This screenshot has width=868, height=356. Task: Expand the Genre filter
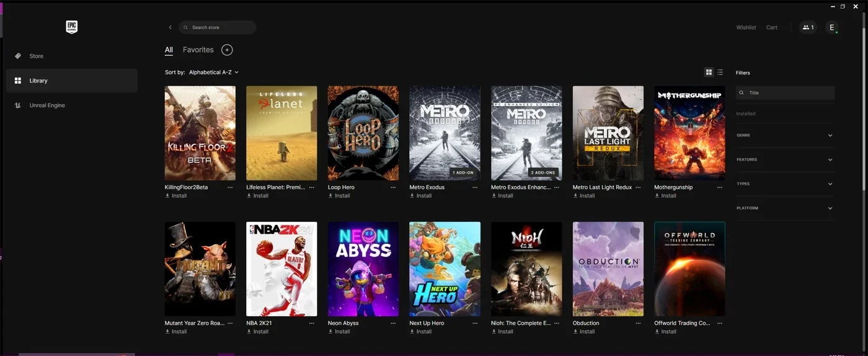[785, 135]
